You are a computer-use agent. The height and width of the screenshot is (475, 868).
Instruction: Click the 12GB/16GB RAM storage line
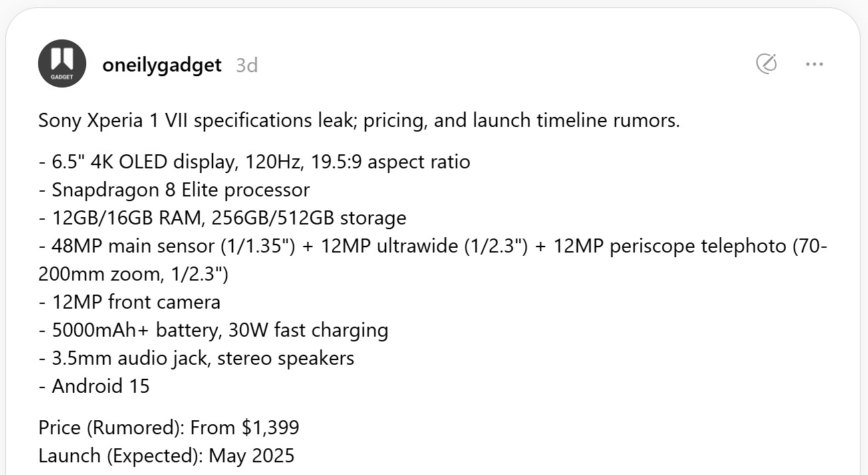pyautogui.click(x=222, y=218)
